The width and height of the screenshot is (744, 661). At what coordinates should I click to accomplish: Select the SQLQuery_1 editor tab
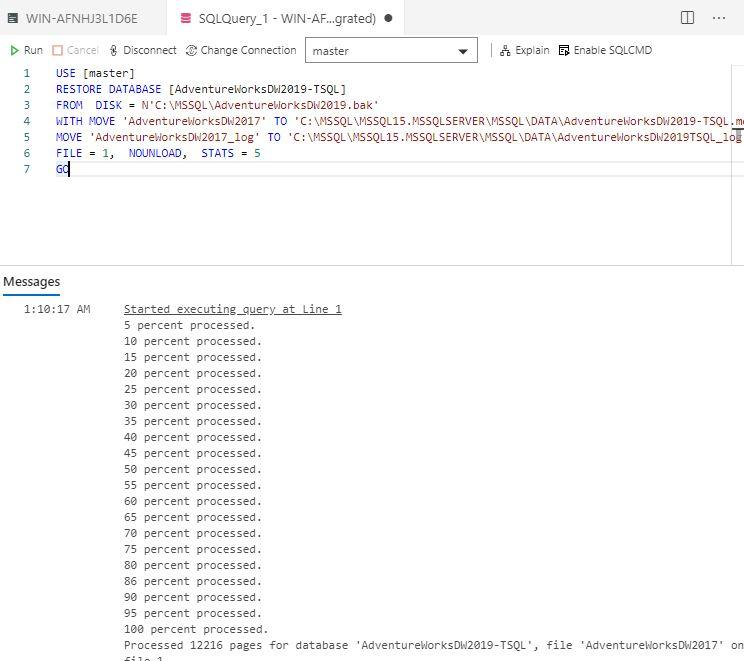click(x=286, y=18)
